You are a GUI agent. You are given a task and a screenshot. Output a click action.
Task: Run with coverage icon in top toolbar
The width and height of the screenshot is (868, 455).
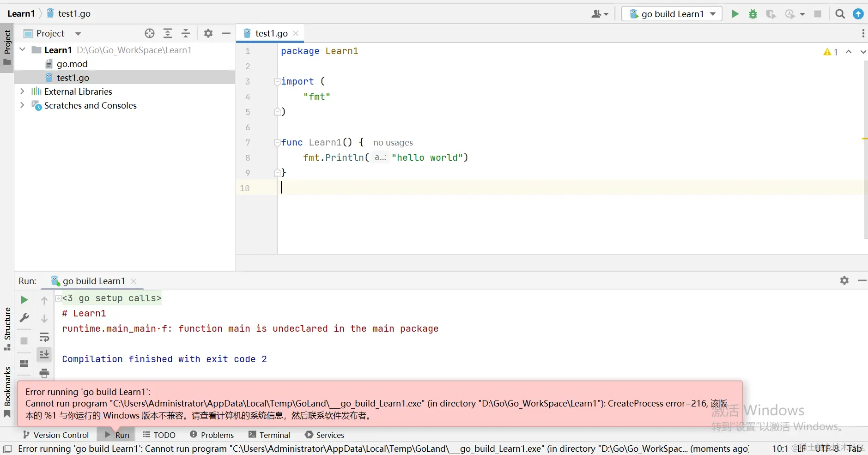(771, 14)
